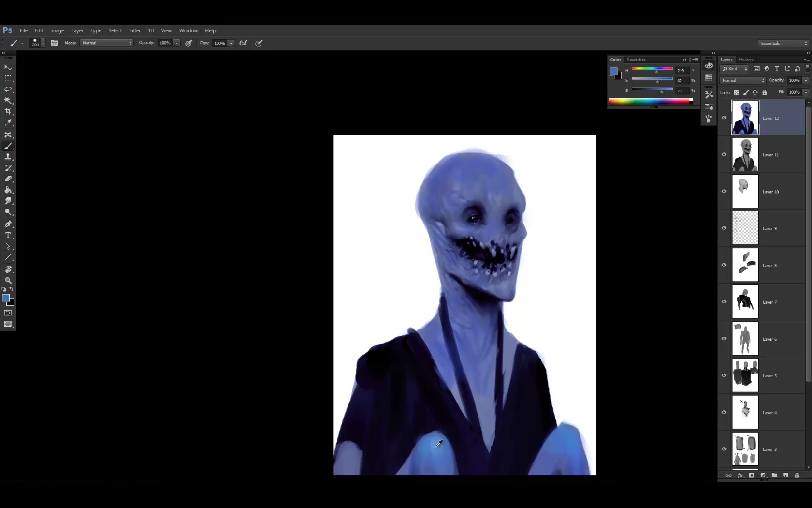Hide Layer 12 visibility
The image size is (812, 508).
pyautogui.click(x=724, y=118)
